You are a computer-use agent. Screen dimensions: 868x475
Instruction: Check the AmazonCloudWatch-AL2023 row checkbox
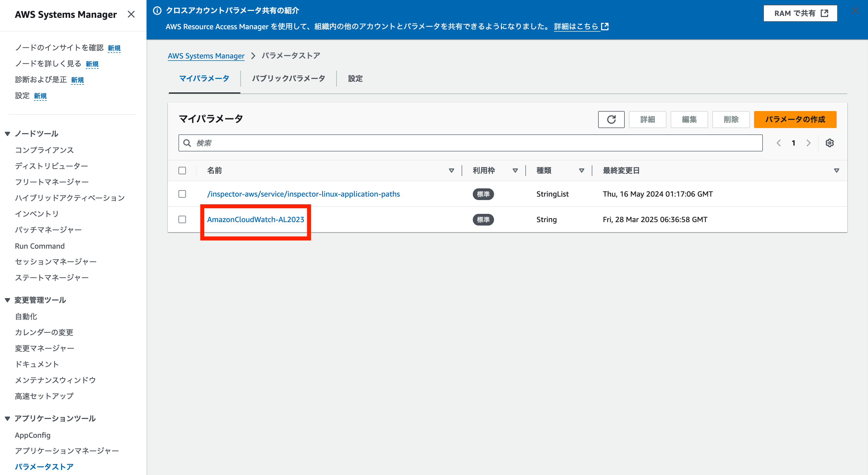tap(182, 219)
